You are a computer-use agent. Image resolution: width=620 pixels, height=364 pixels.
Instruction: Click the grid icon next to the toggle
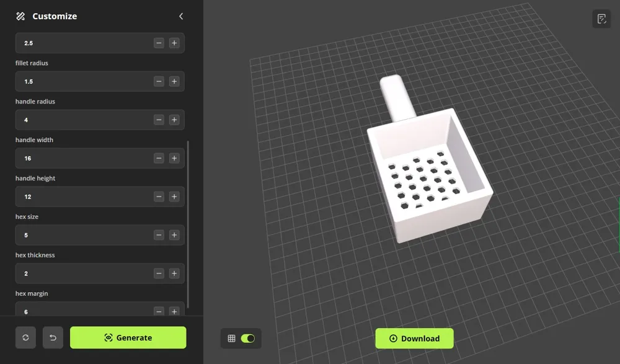[232, 339]
